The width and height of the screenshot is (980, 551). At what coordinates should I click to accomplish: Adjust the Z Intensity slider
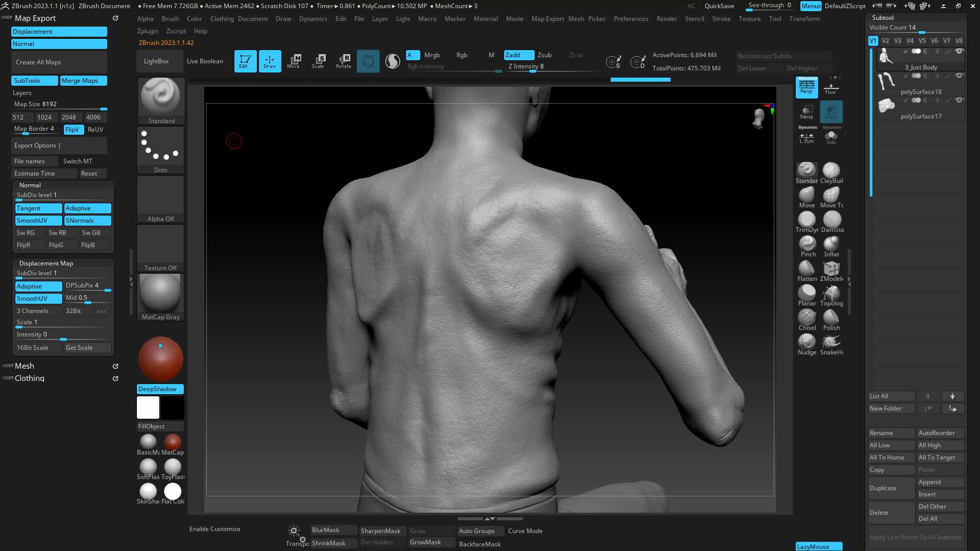tap(551, 67)
